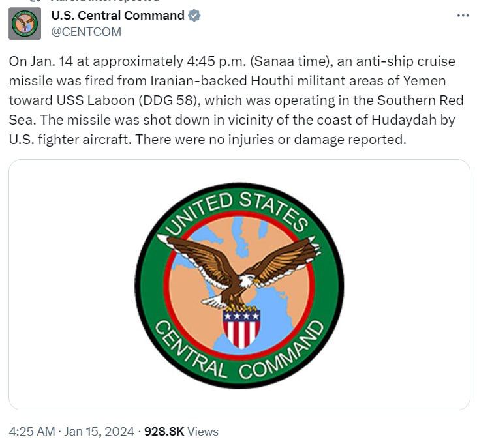Click the blue verified badge
Viewport: 477px width, 448px height.
click(x=194, y=16)
